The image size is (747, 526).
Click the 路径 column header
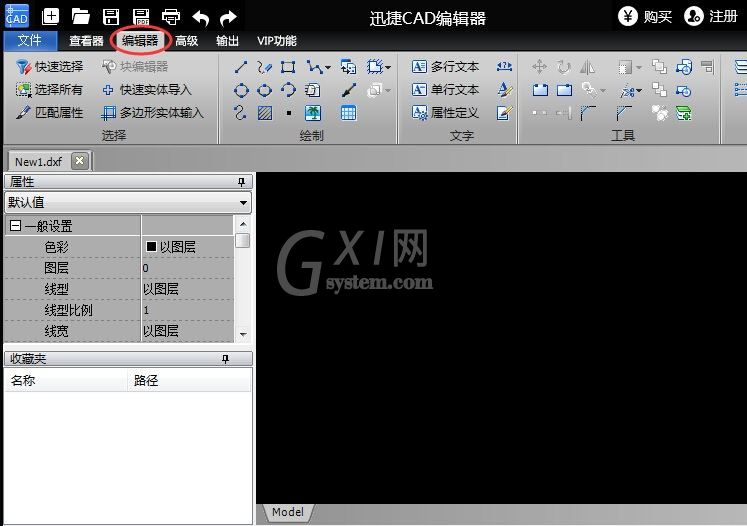pyautogui.click(x=189, y=380)
